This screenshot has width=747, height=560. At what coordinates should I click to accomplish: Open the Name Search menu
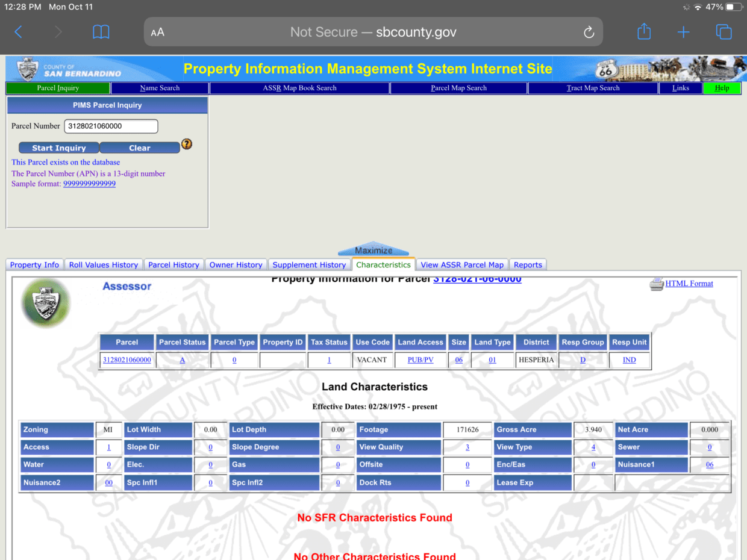click(160, 88)
